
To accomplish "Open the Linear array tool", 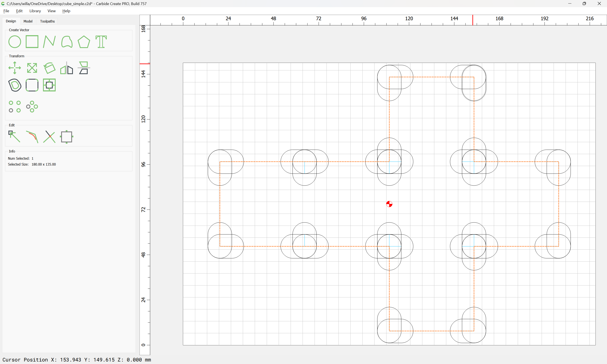I will (x=15, y=107).
